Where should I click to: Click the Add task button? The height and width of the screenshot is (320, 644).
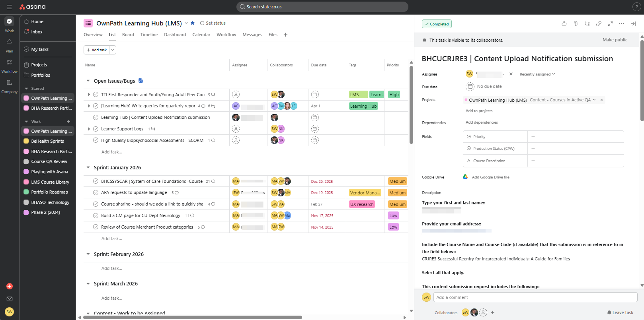click(x=97, y=50)
